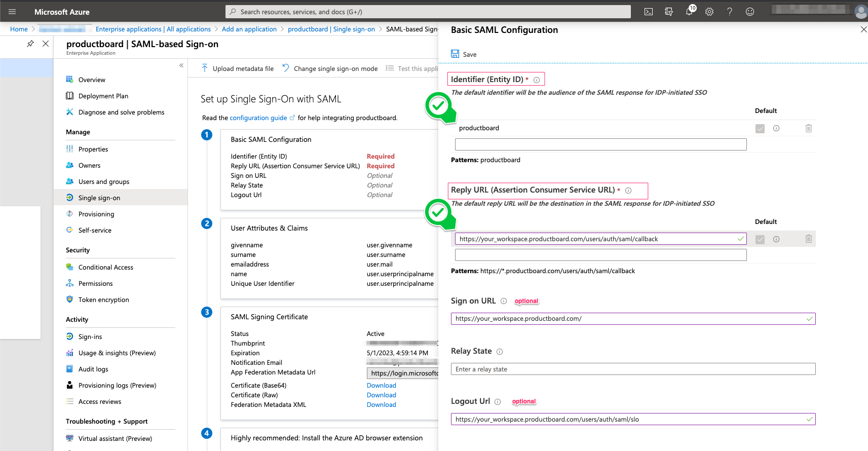Click the pin icon beside productboard title
The image size is (868, 451).
coord(30,44)
